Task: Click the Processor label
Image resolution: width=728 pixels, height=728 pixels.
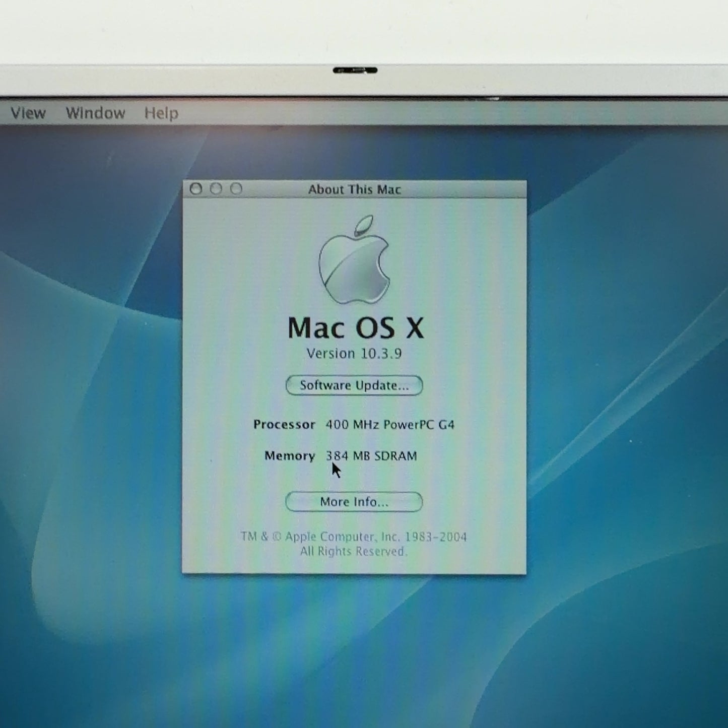Action: (x=284, y=425)
